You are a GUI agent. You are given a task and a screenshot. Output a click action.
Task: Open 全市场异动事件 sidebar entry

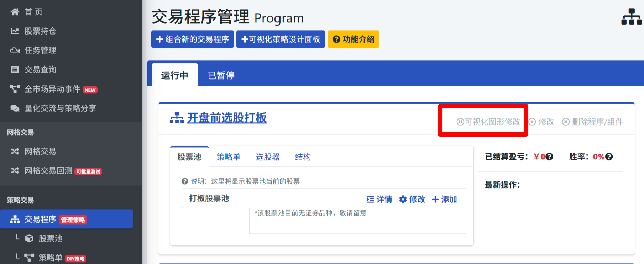click(52, 89)
